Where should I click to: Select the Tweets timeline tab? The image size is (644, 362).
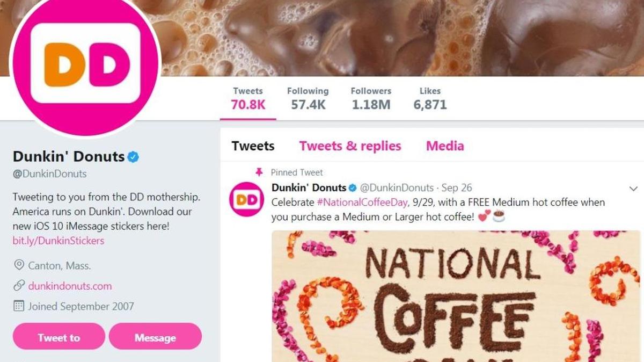pyautogui.click(x=253, y=146)
